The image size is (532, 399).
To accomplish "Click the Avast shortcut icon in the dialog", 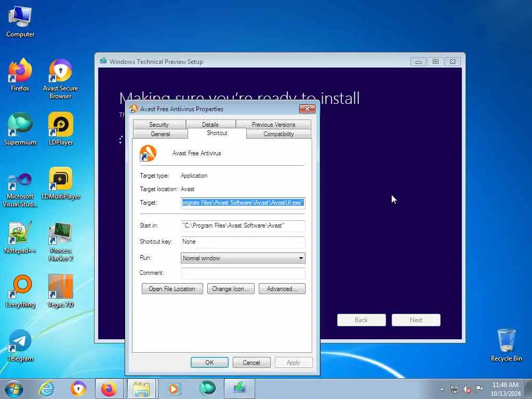I will click(x=148, y=153).
